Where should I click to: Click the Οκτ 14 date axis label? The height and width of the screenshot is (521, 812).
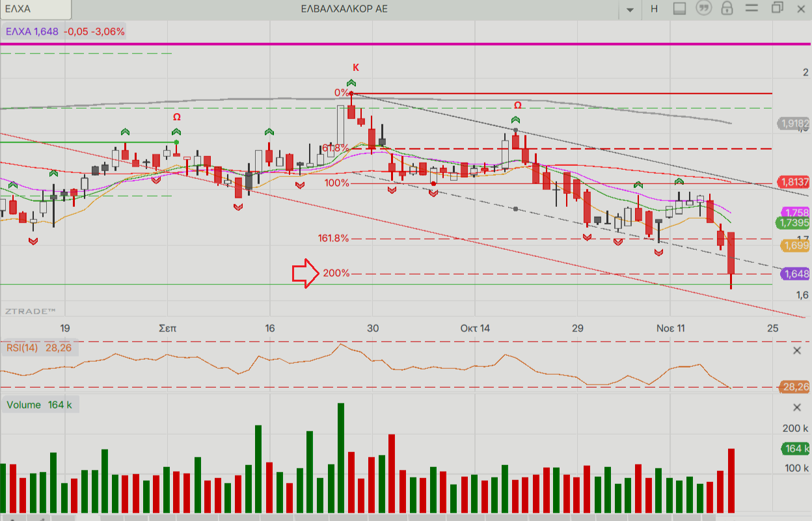pos(475,328)
